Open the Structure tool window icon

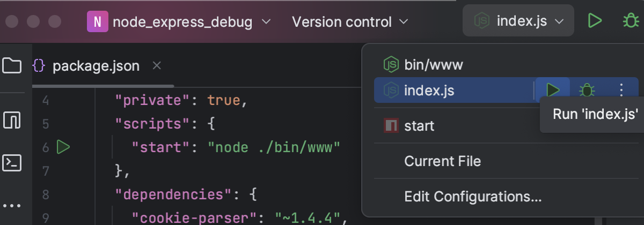pos(12,119)
